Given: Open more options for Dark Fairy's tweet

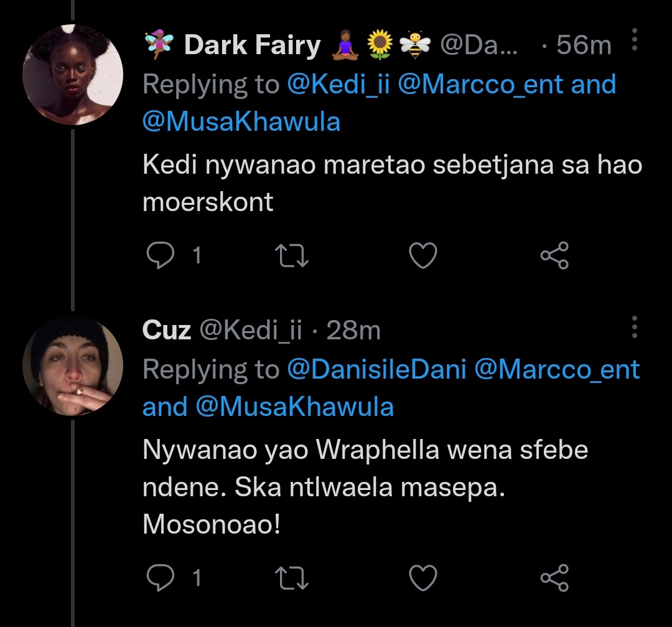Looking at the screenshot, I should (x=635, y=40).
